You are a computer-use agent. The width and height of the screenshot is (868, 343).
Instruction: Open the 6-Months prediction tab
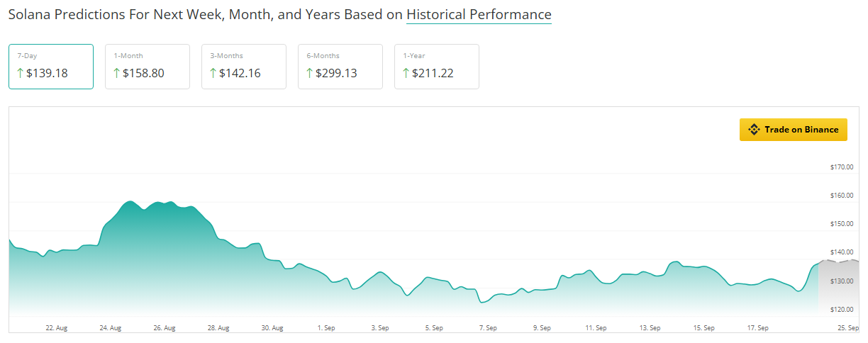point(340,67)
